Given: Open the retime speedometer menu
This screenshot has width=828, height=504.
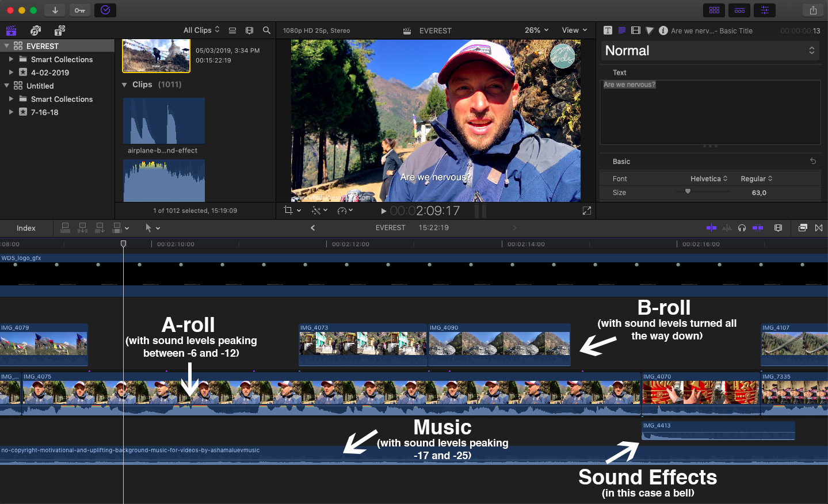Looking at the screenshot, I should pyautogui.click(x=345, y=211).
